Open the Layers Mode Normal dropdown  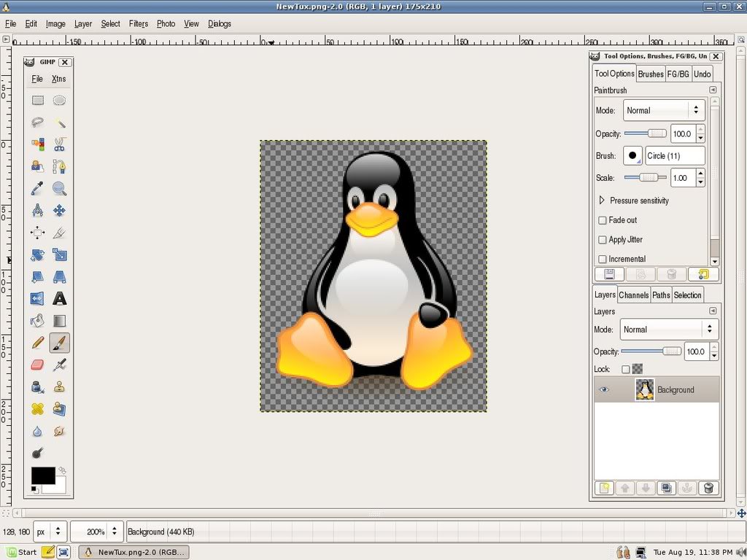pos(669,330)
